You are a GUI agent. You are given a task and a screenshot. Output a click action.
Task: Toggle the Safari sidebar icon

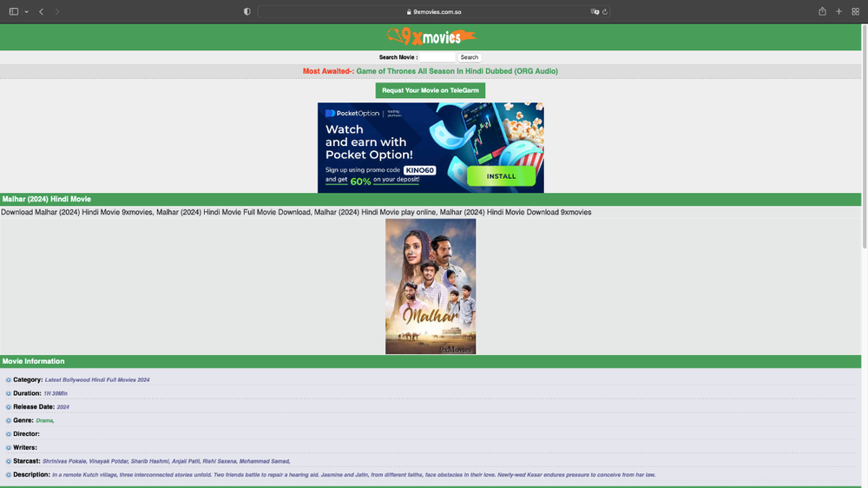[13, 11]
